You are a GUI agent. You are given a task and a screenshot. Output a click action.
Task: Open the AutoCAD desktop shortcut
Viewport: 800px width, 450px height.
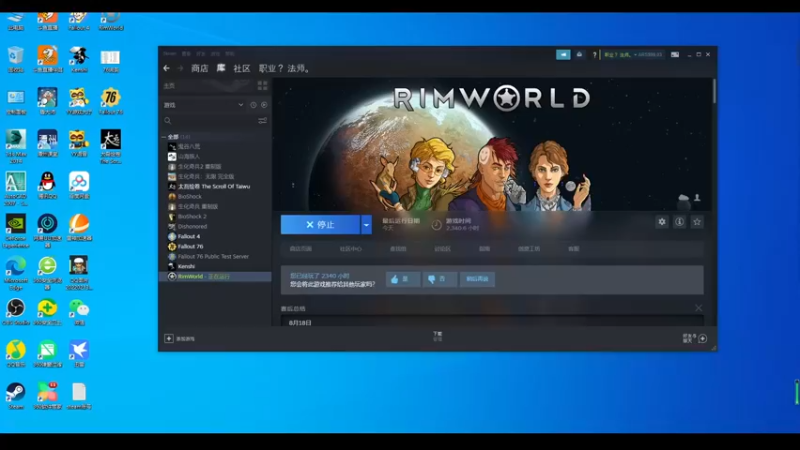(x=16, y=188)
